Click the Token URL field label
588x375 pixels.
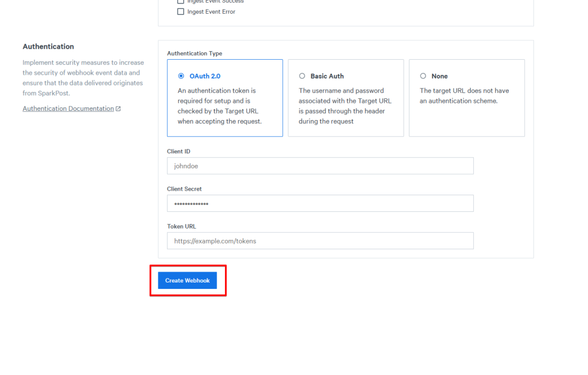click(181, 226)
